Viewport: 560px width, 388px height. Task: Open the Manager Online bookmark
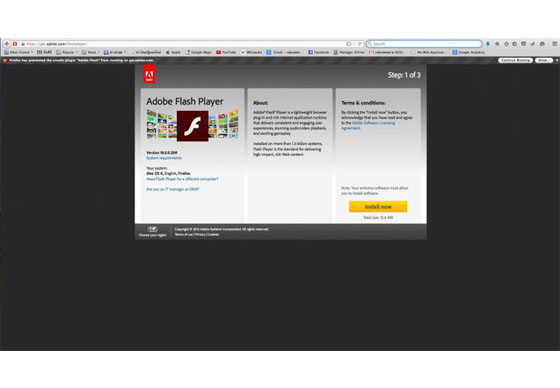pos(349,52)
